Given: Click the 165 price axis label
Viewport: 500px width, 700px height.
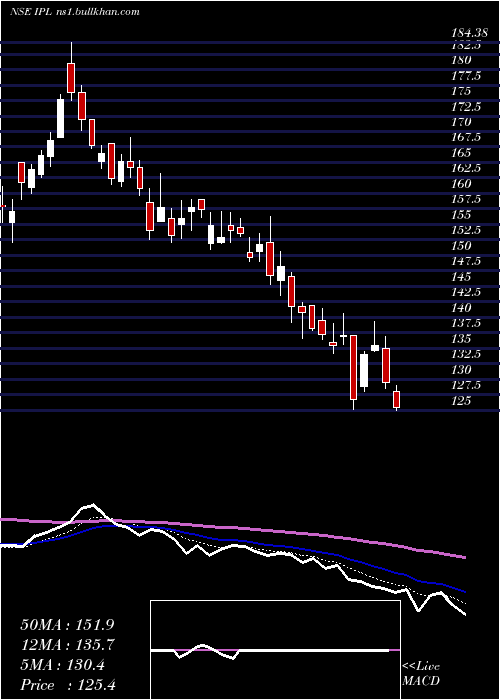Looking at the screenshot, I should click(461, 153).
